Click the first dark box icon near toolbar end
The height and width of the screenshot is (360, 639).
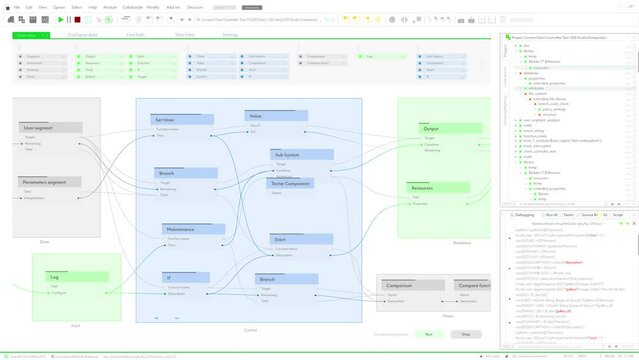461,20
